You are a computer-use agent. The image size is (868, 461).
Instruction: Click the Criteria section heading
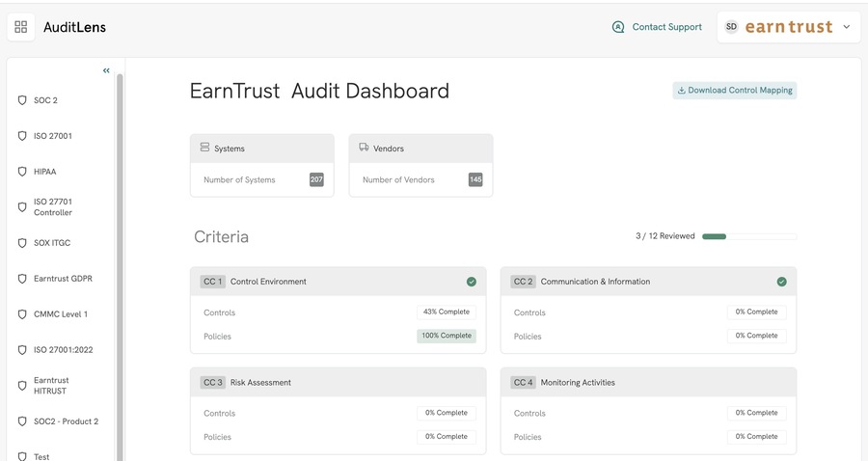click(x=222, y=237)
